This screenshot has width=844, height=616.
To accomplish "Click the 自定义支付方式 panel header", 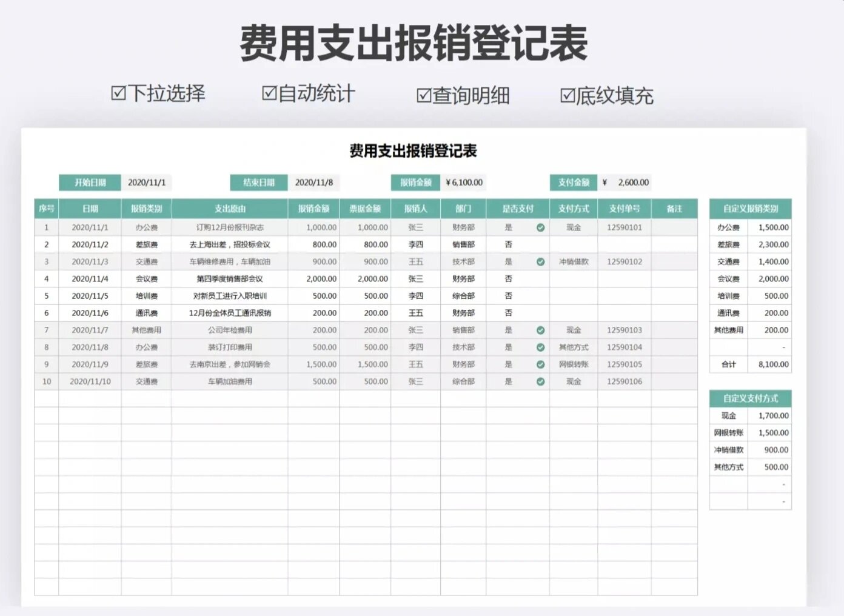I will (x=750, y=398).
